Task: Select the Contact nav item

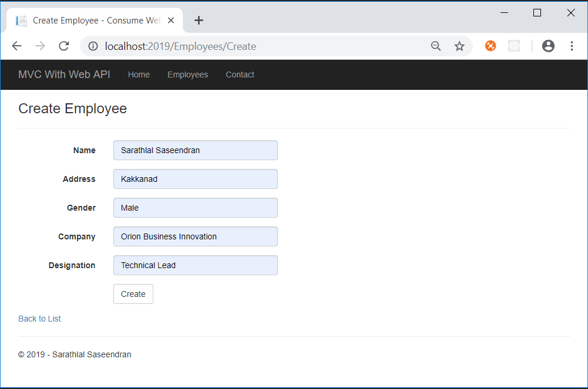Action: pos(240,75)
